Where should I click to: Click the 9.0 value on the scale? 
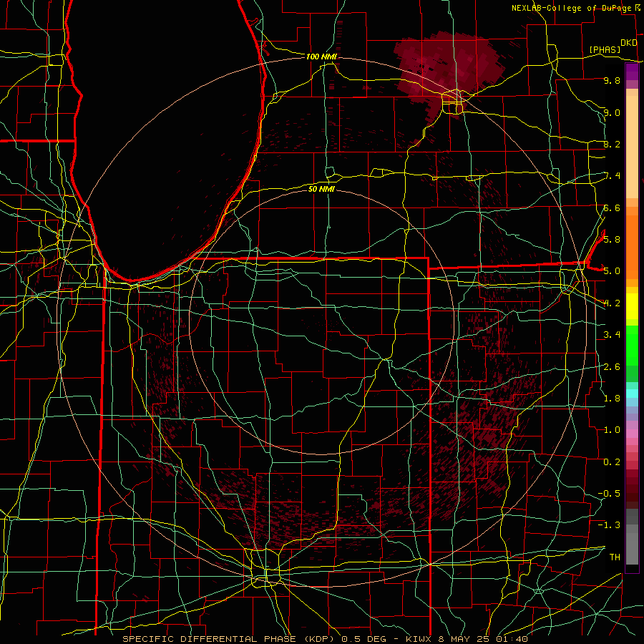(612, 112)
